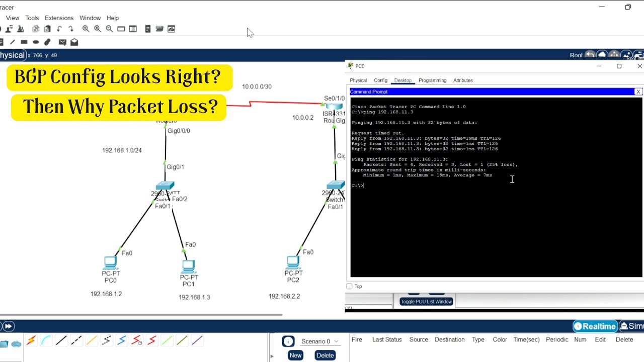This screenshot has width=644, height=362.
Task: Click the drawing palette rectangle icon
Action: tap(121, 29)
